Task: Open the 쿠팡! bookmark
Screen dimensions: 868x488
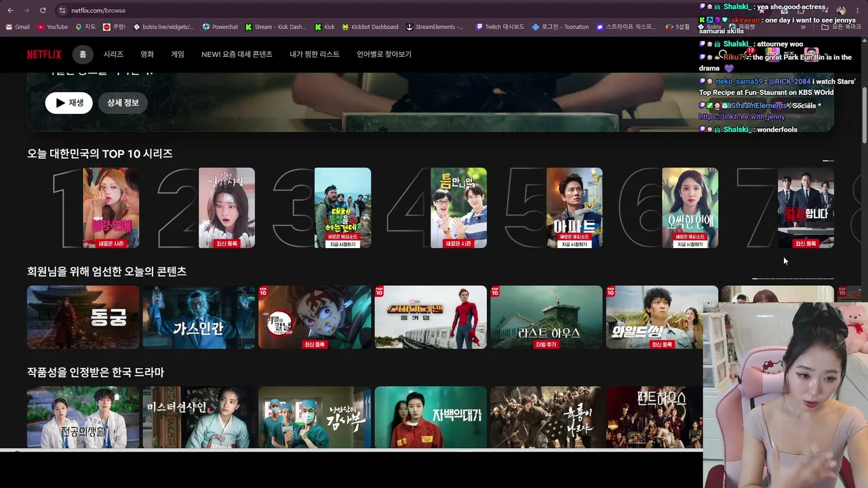Action: [x=114, y=27]
